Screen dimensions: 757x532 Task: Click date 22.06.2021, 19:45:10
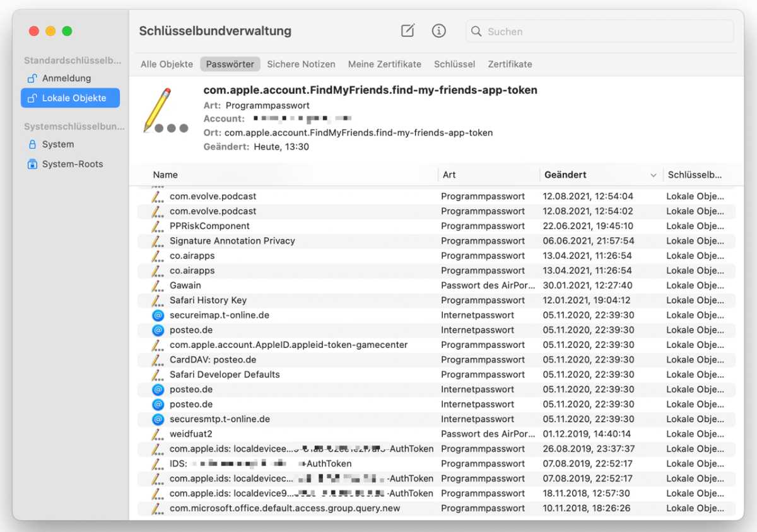pos(588,226)
